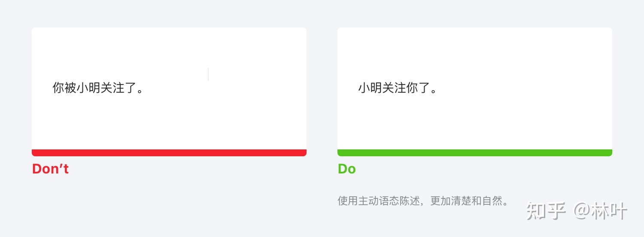Click "小明" in the Do example sentence
The width and height of the screenshot is (644, 237).
[x=370, y=88]
